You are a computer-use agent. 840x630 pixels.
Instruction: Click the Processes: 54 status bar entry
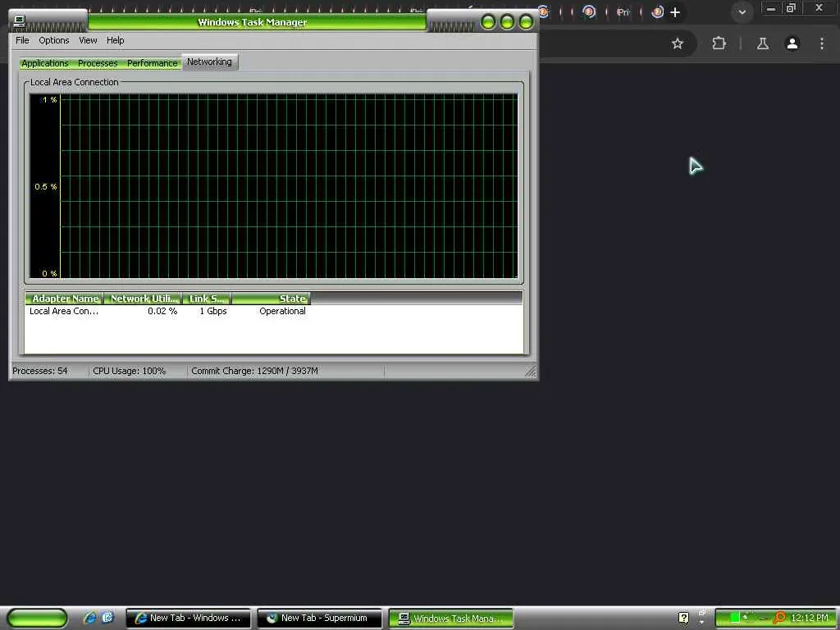40,371
